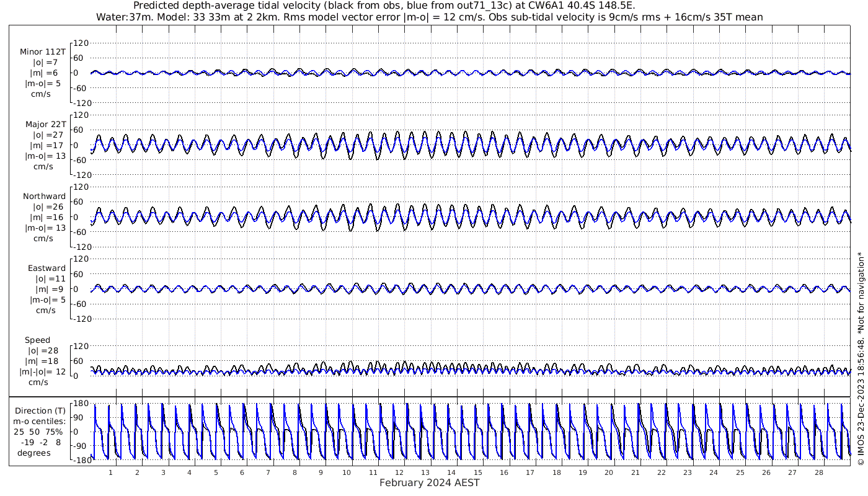Click day '22' tick label on time axis
The image size is (868, 496).
click(x=662, y=472)
